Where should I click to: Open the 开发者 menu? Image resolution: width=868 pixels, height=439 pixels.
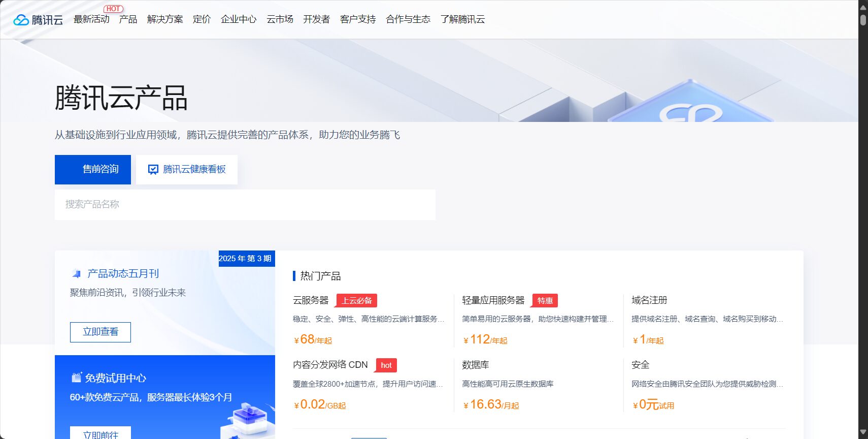(316, 19)
